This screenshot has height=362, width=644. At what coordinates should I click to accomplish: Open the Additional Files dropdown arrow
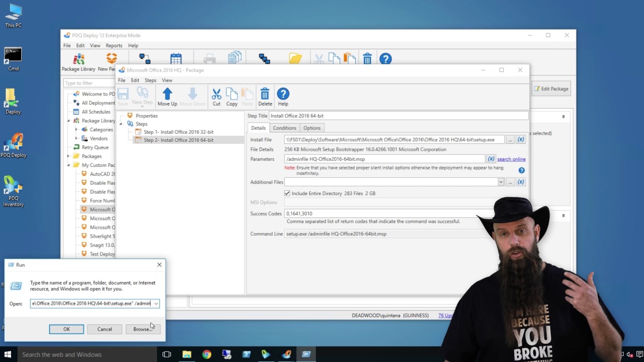(501, 182)
